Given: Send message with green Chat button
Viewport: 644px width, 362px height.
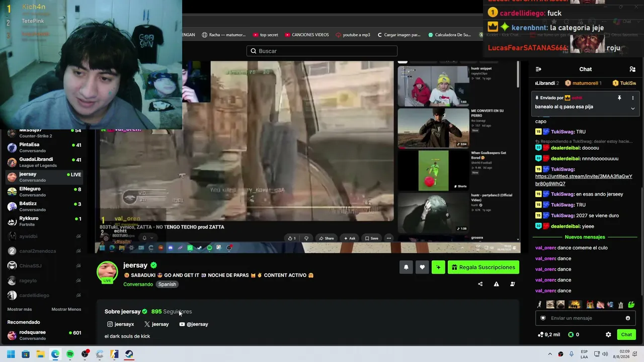Looking at the screenshot, I should click(626, 334).
